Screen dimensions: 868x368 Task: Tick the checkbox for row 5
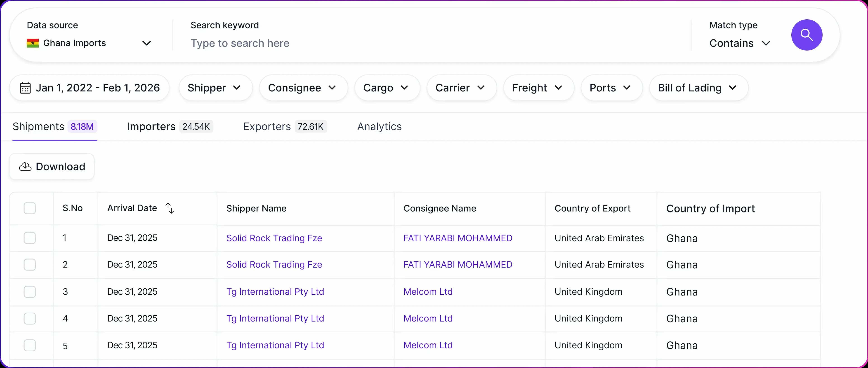[30, 345]
